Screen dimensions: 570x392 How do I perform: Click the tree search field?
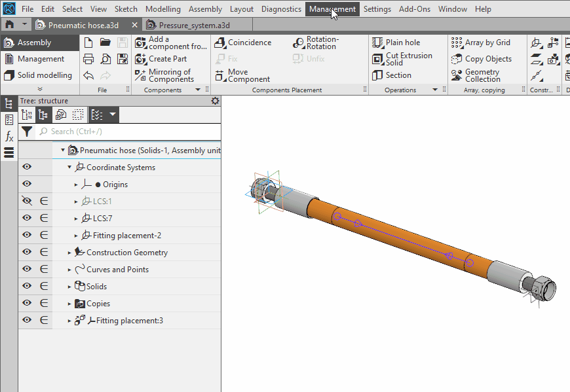coord(131,132)
